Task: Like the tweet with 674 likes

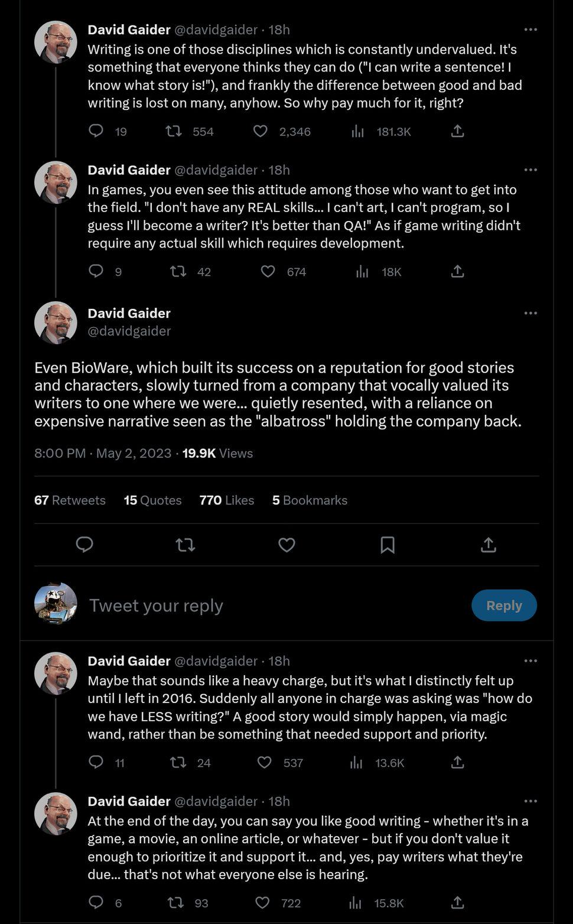Action: pos(268,272)
